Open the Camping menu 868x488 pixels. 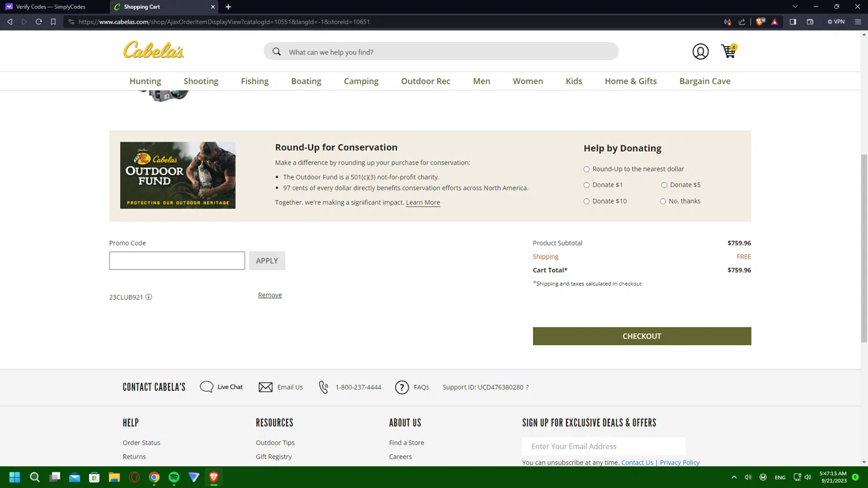pos(361,81)
